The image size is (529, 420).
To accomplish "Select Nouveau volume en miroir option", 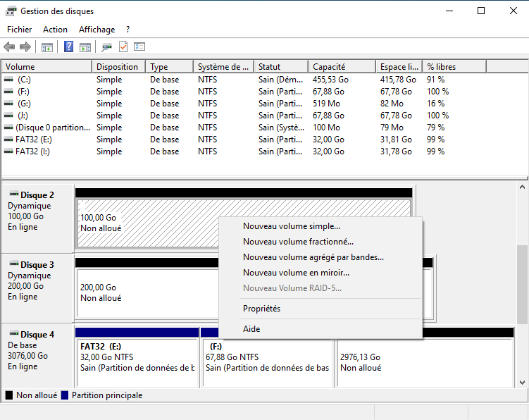I will coord(296,273).
